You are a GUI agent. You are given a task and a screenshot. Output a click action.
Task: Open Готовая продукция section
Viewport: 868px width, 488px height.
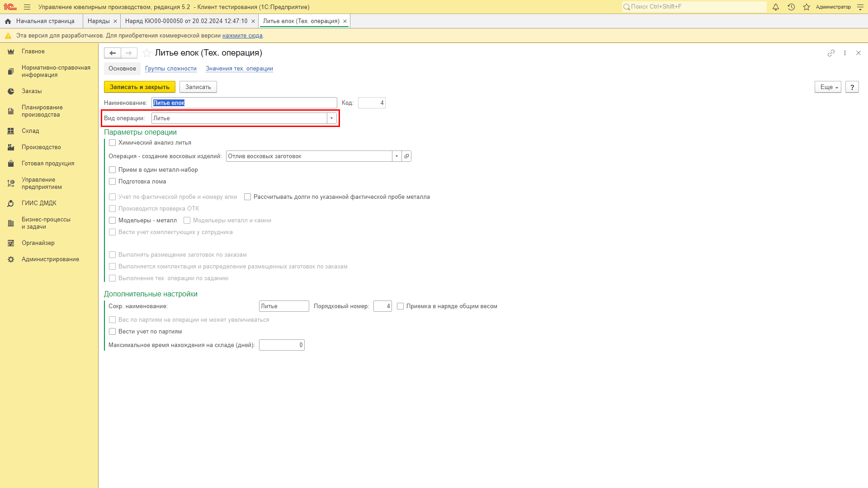click(49, 164)
